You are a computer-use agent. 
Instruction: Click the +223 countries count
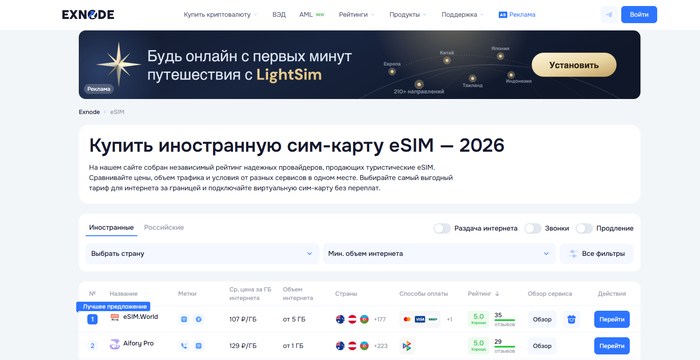[x=380, y=346]
